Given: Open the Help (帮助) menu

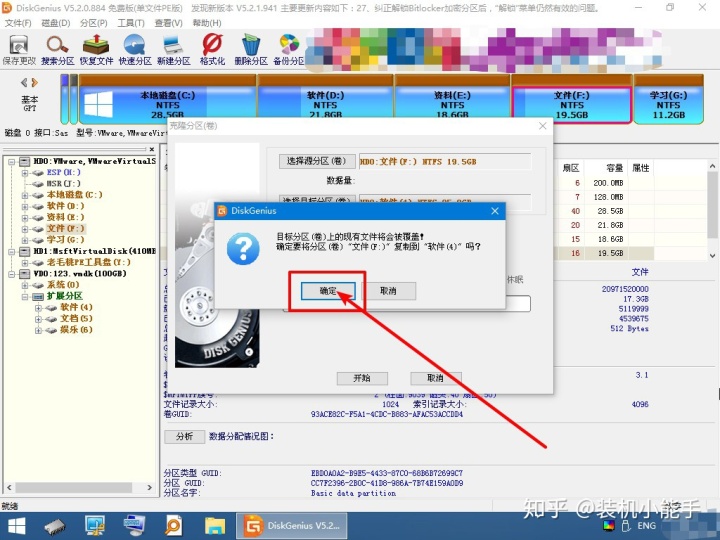Looking at the screenshot, I should (206, 23).
